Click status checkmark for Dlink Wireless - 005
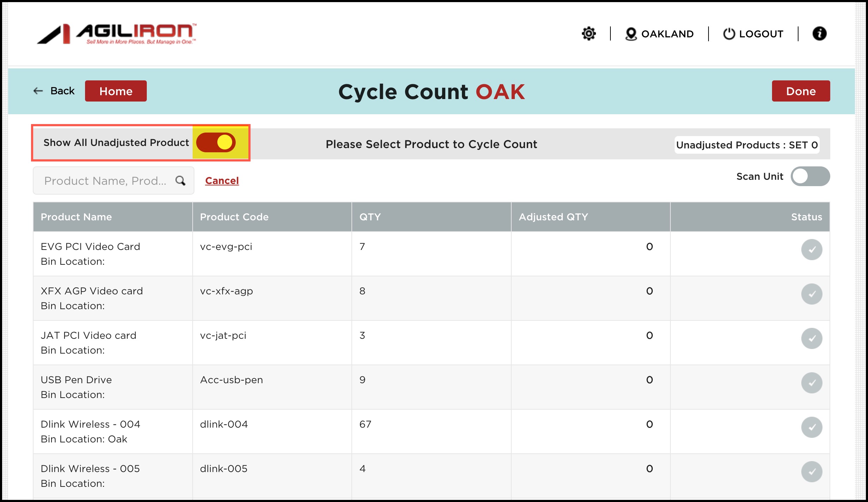Screen dimensions: 868x502 tap(812, 472)
